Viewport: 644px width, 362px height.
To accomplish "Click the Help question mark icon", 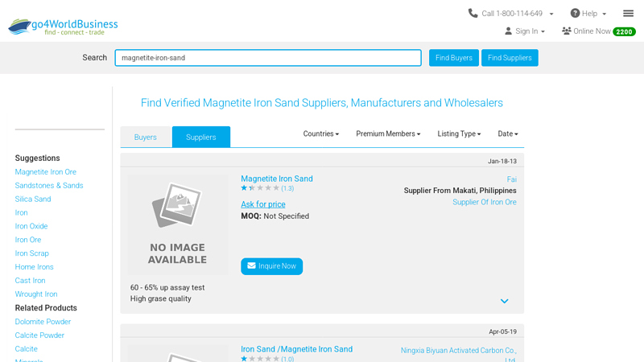I will click(x=575, y=13).
